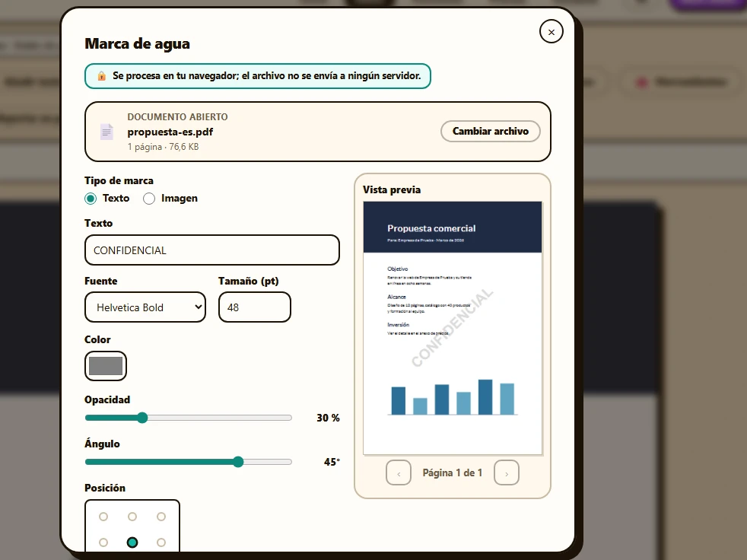Choose the middle-right position option
747x560 pixels.
[x=161, y=542]
